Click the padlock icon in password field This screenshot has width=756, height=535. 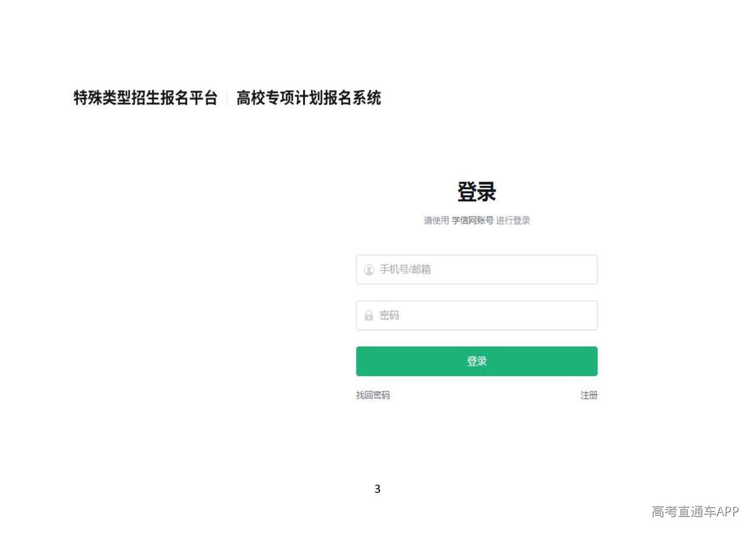point(369,316)
